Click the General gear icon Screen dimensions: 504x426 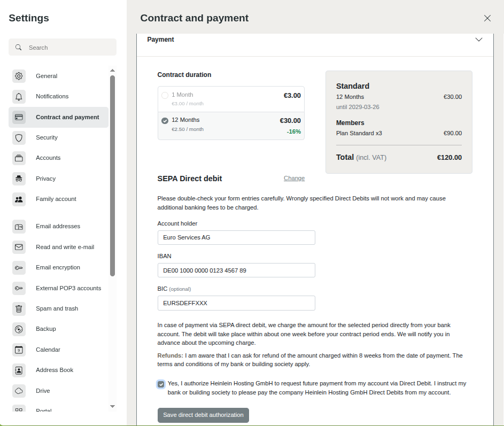(x=19, y=76)
